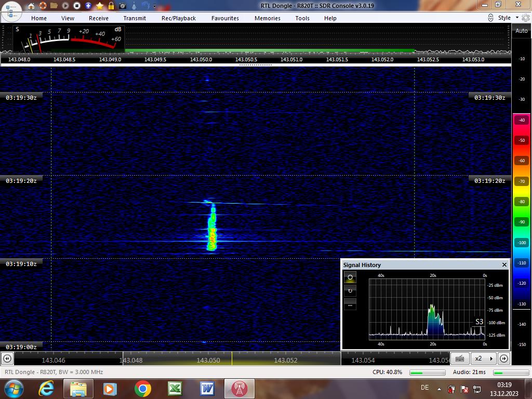
Task: Click the lifebuoy support icon
Action: 43,6
